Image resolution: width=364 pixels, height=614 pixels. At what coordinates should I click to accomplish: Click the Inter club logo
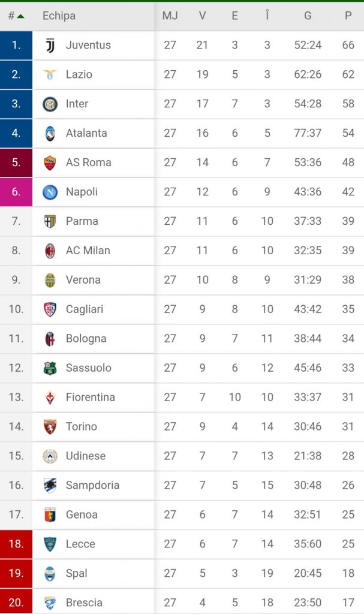[x=50, y=104]
